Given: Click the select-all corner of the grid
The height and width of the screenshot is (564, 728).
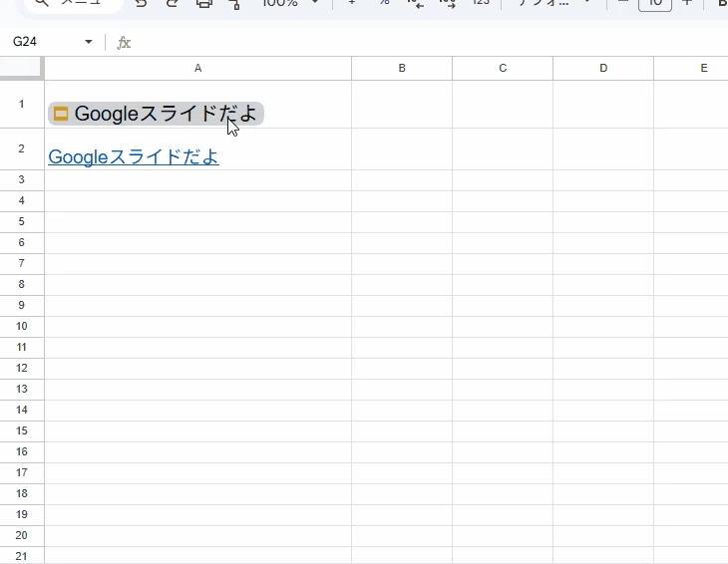Looking at the screenshot, I should [22, 68].
